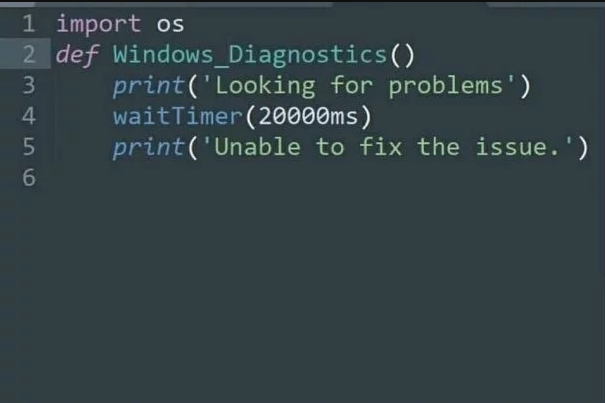605x403 pixels.
Task: Select line number 2 in the gutter
Action: tap(27, 53)
